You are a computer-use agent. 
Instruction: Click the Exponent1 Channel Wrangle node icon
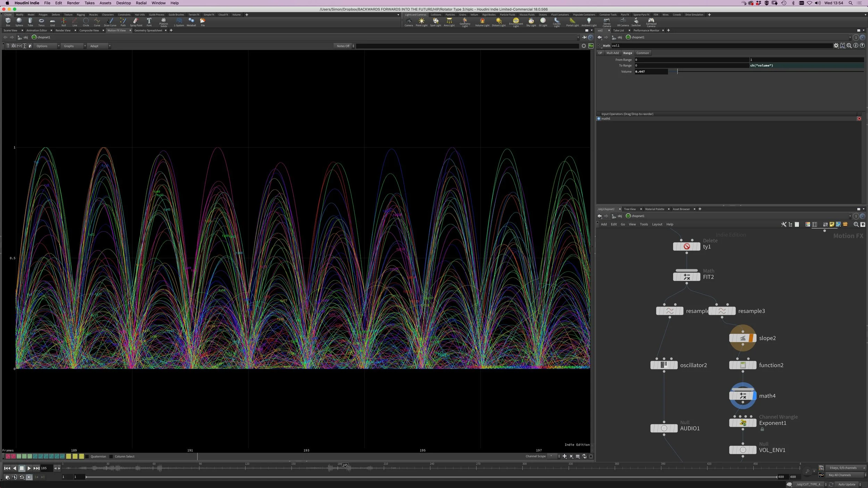pos(743,423)
